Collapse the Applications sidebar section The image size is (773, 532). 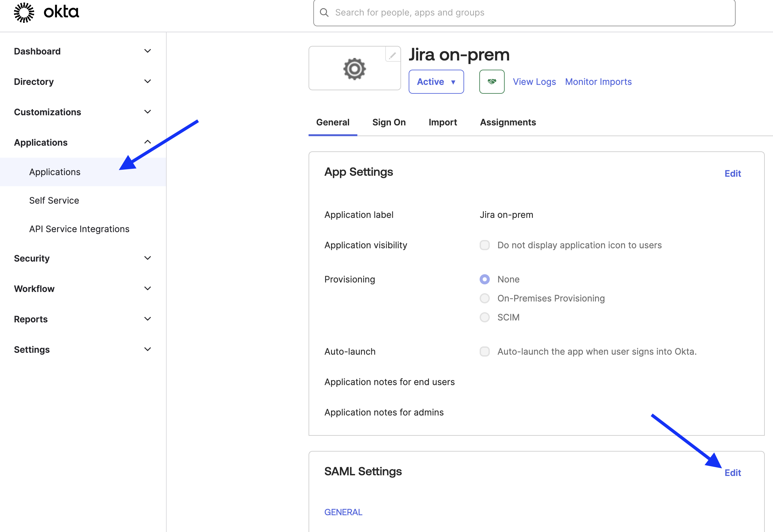coord(147,142)
